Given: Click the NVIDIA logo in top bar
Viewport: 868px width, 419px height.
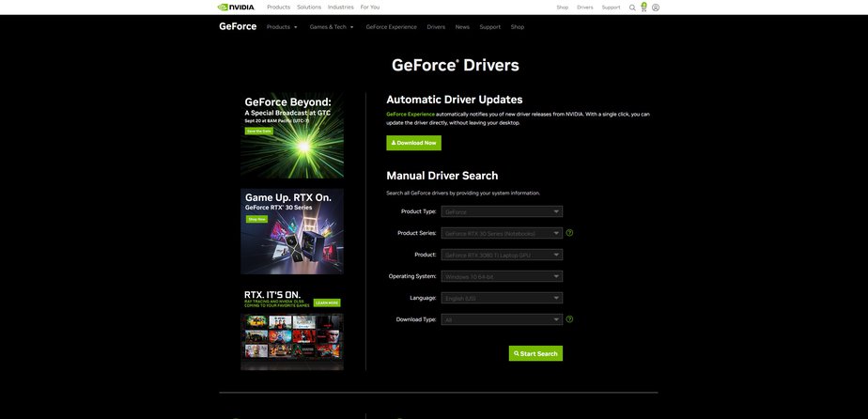Looking at the screenshot, I should (237, 8).
